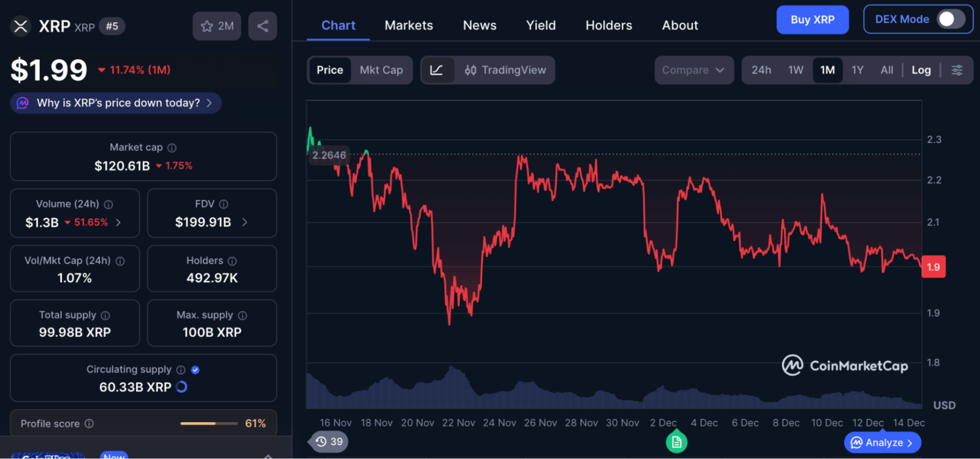The image size is (980, 459).
Task: Click the Buy XRP button
Action: [813, 19]
